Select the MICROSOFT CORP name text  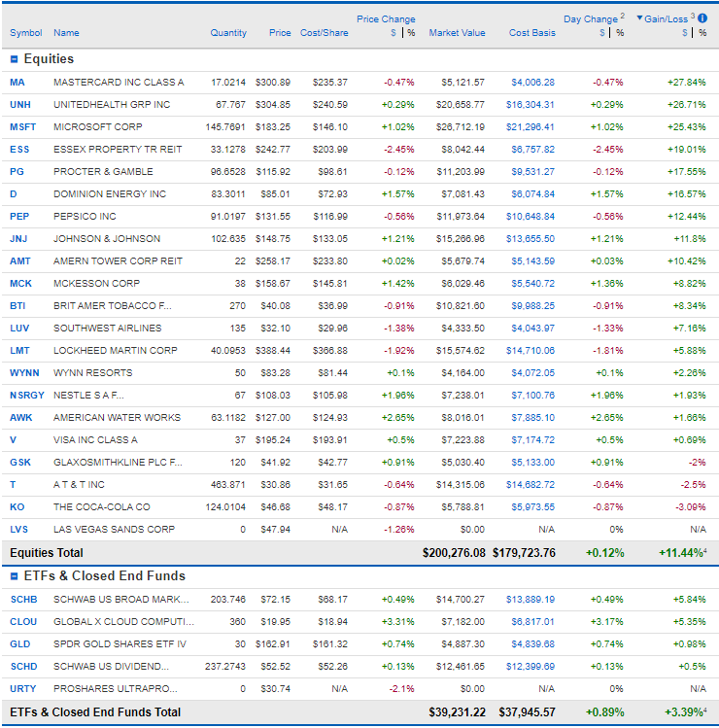[98, 126]
